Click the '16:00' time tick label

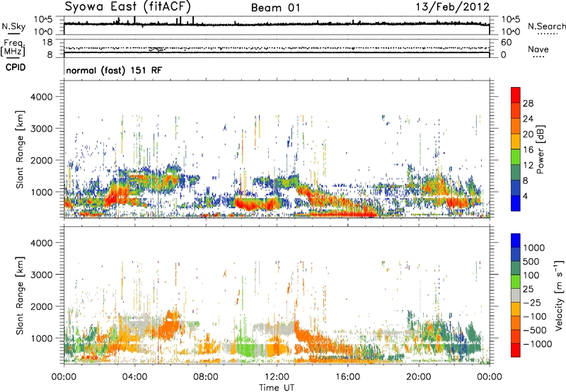pos(347,377)
